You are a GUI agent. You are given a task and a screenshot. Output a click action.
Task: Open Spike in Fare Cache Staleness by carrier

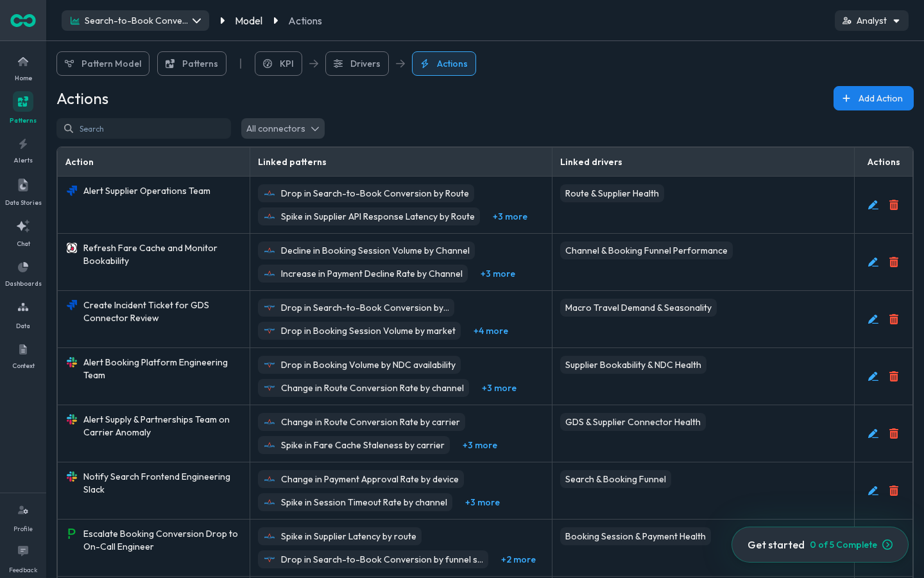tap(354, 445)
